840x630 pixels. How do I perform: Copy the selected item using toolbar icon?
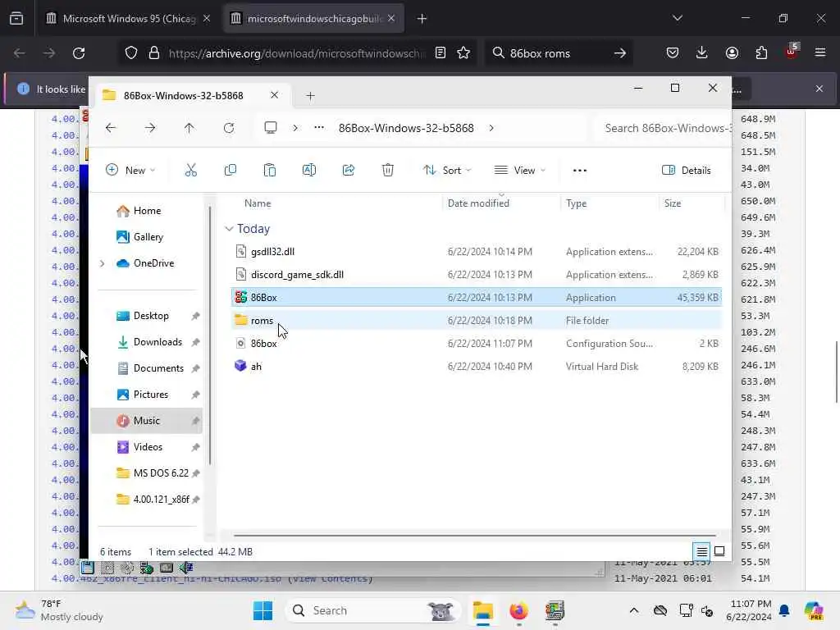coord(231,171)
